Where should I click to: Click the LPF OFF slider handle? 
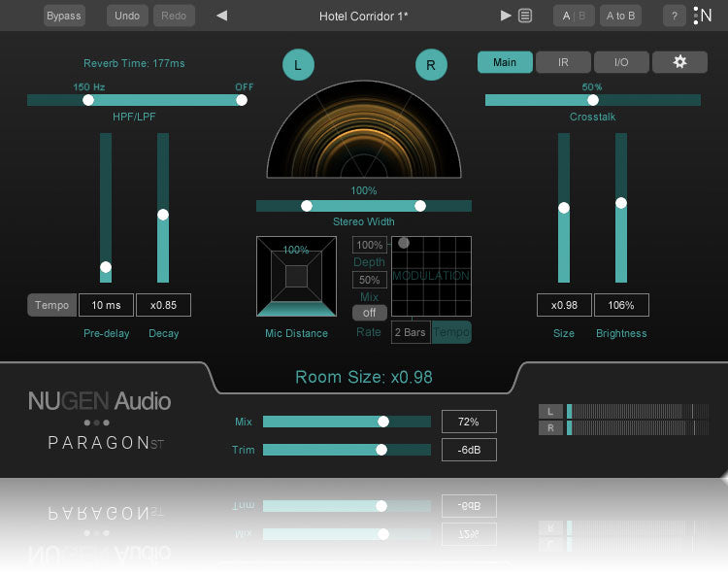[x=242, y=100]
